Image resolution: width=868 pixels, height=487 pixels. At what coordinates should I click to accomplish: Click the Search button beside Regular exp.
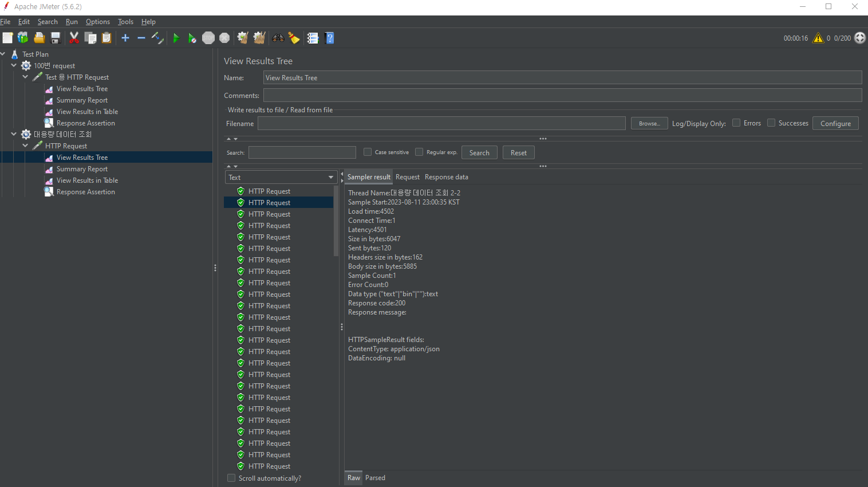pos(479,152)
